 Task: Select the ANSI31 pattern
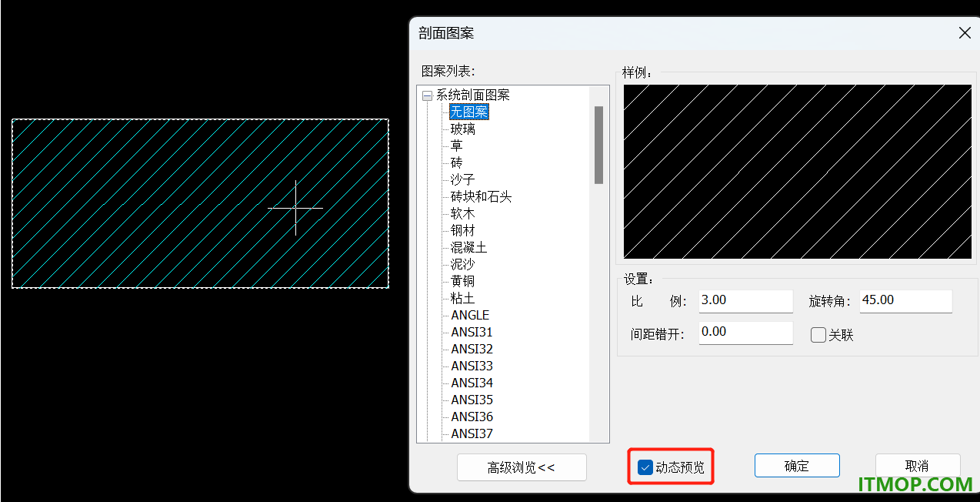pyautogui.click(x=472, y=332)
